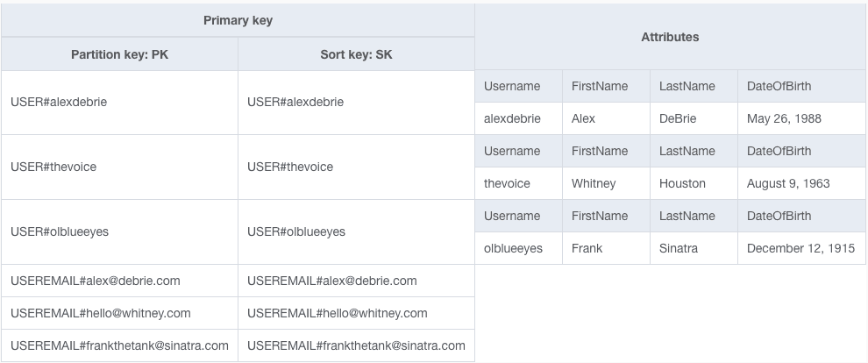Viewport: 868px width, 363px height.
Task: Click sort key cell USER#thevoice
Action: [x=290, y=167]
